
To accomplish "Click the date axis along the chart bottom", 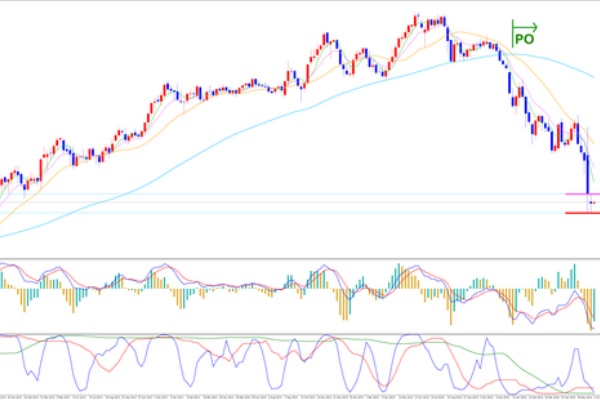I will click(x=300, y=395).
